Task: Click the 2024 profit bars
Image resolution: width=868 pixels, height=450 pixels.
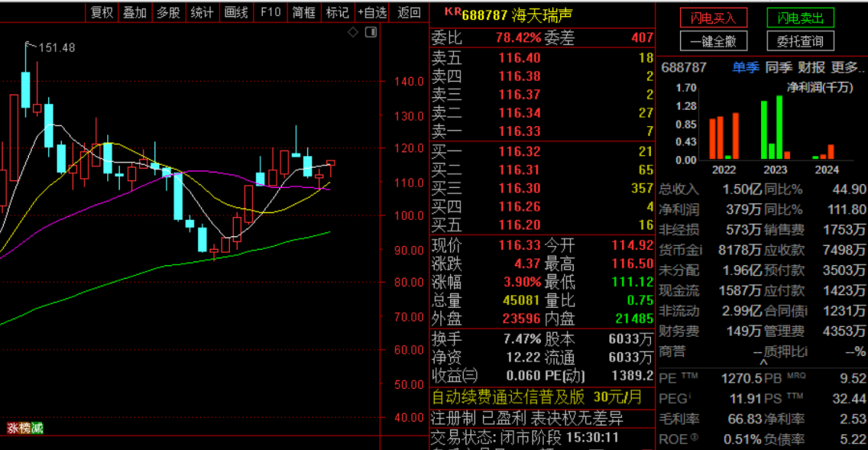Action: (823, 152)
